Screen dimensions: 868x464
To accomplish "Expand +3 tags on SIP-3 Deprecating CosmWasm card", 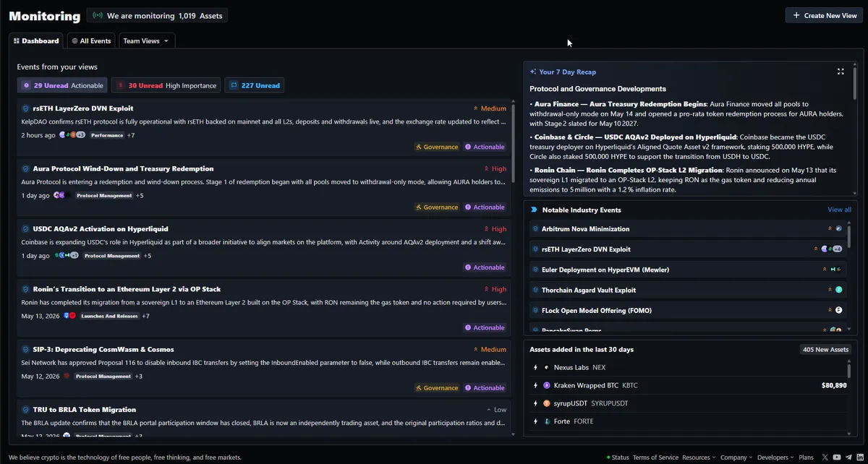I will [139, 377].
